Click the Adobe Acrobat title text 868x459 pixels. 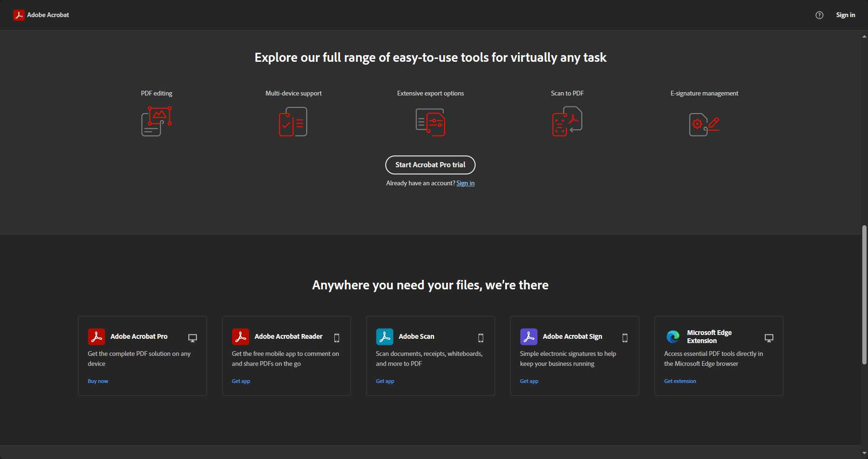48,15
